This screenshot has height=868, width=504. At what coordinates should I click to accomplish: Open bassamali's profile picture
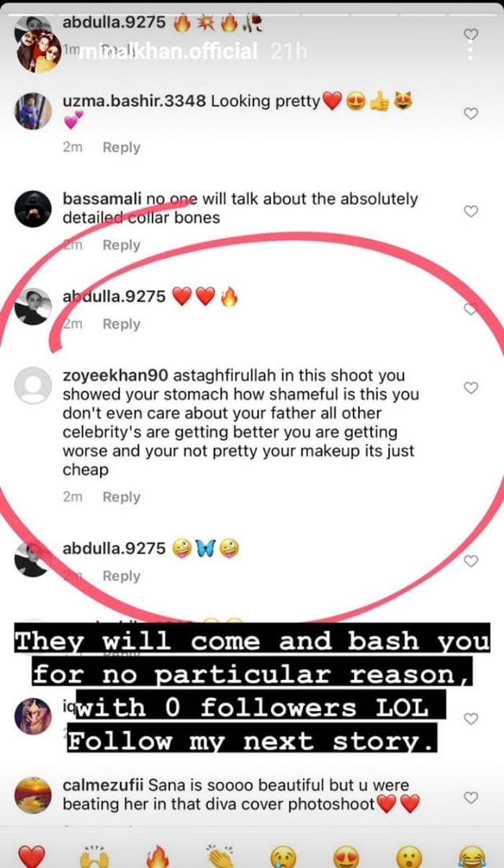[33, 210]
